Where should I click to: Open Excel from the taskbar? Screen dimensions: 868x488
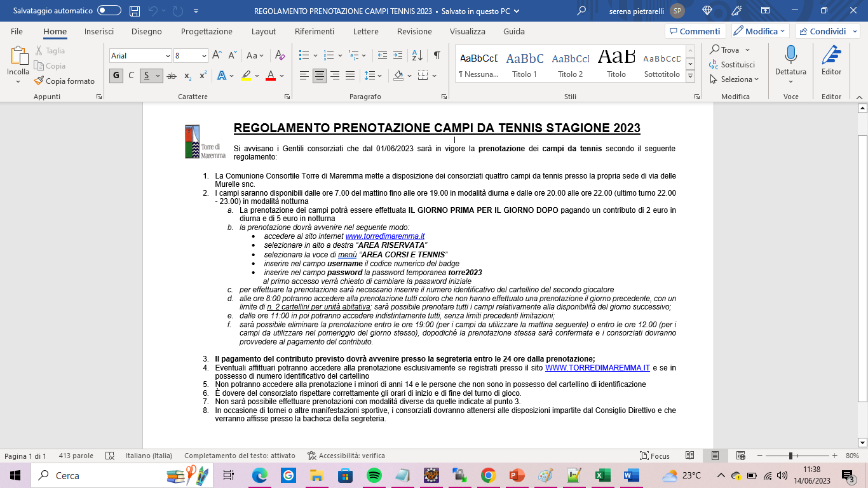[x=602, y=475]
